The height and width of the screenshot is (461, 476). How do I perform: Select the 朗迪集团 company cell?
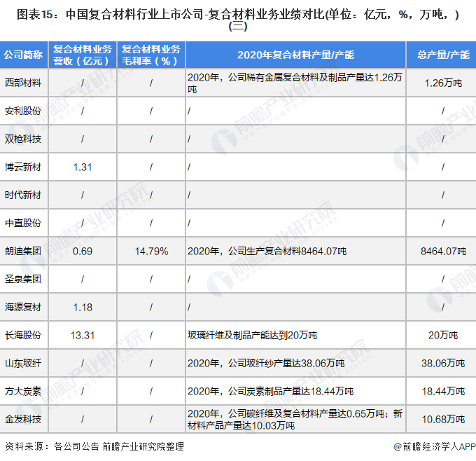coord(23,251)
